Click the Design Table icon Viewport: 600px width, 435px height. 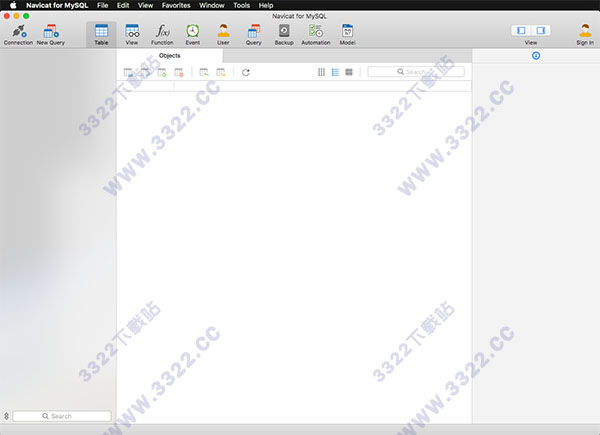point(145,72)
